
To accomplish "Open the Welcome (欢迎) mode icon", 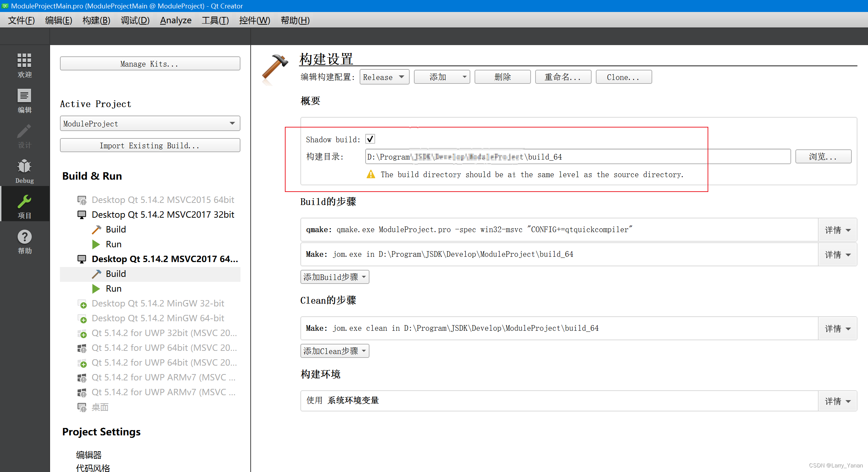I will coord(24,61).
